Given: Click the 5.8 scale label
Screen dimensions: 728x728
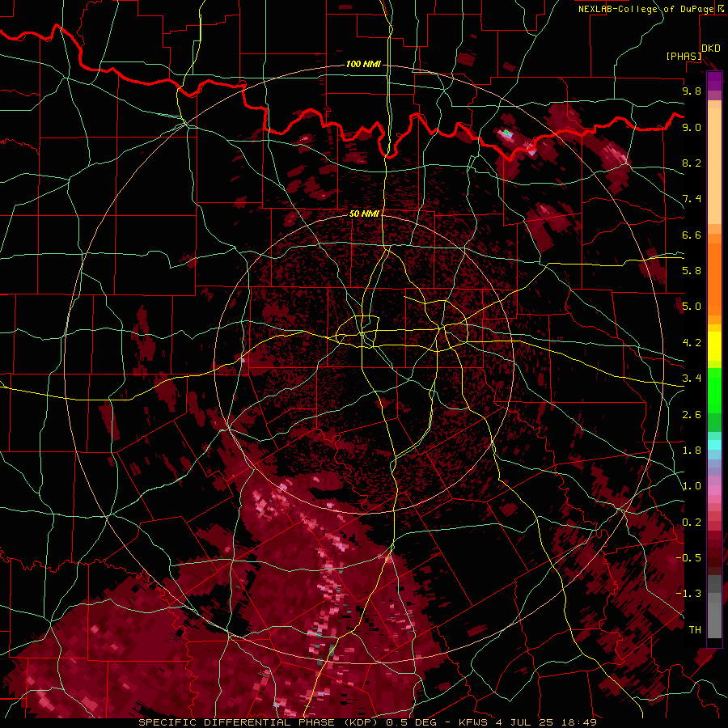Looking at the screenshot, I should click(x=692, y=271).
